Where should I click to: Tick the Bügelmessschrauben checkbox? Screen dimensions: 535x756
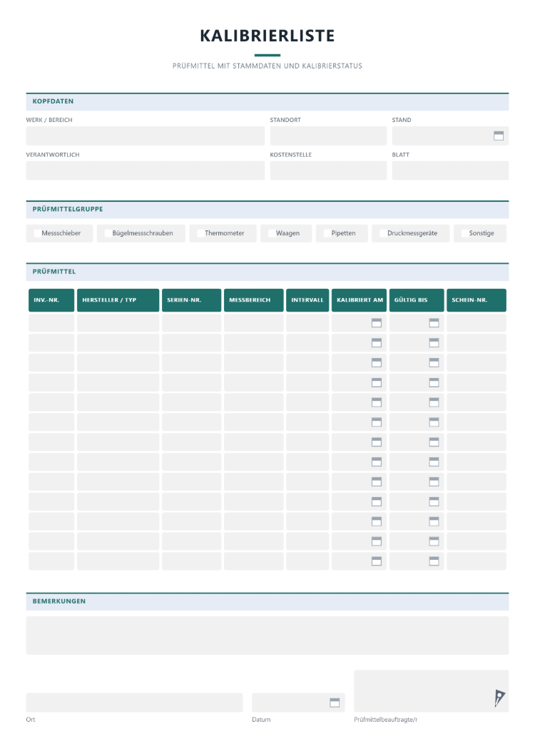click(108, 233)
